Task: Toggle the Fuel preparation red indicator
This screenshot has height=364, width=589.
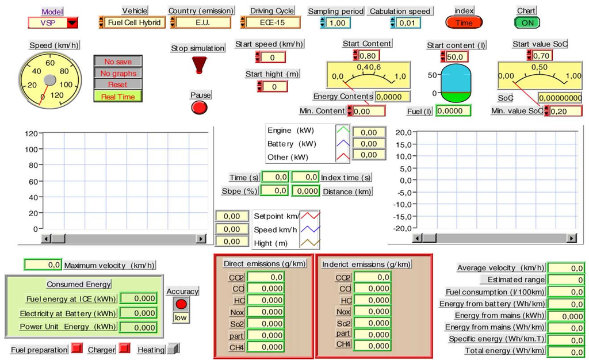Action: (x=77, y=349)
